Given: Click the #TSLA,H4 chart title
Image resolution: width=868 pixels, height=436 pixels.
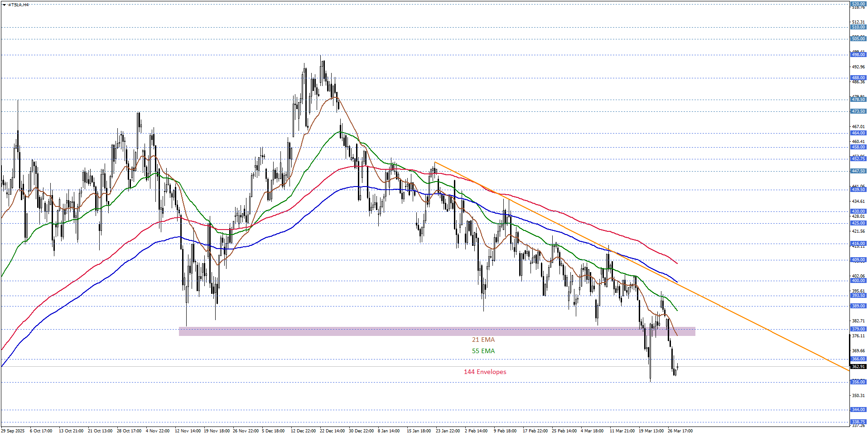Looking at the screenshot, I should pos(19,5).
